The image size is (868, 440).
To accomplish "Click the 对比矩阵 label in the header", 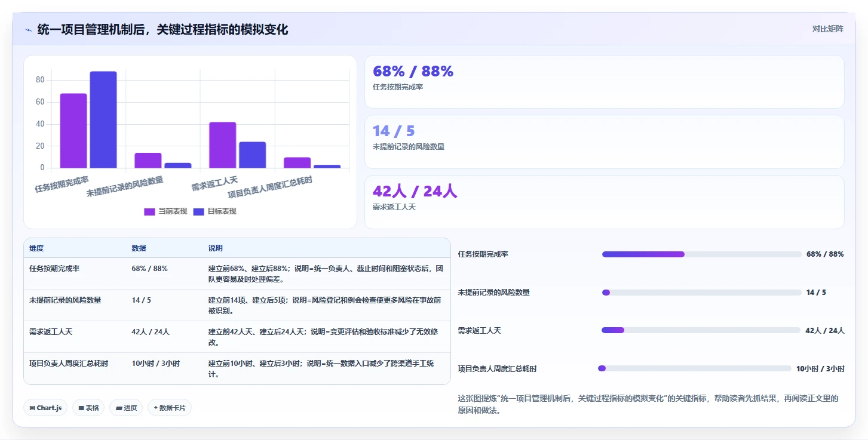I will [x=827, y=29].
